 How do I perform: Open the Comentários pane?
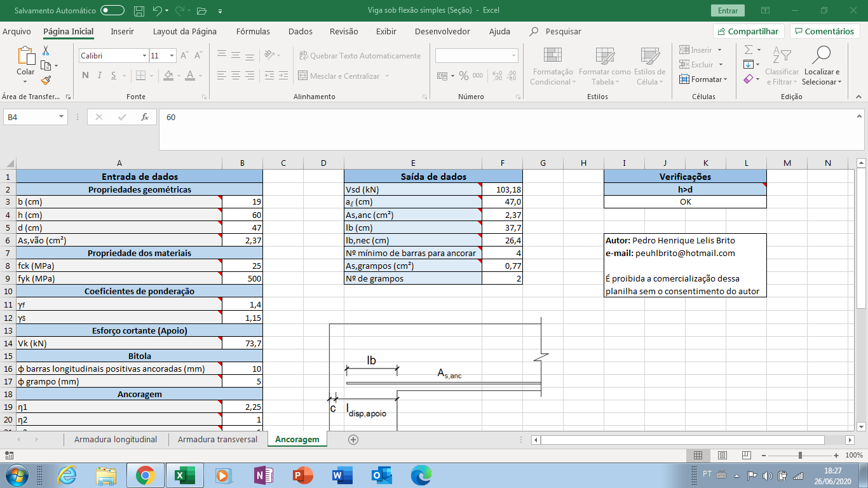click(824, 31)
